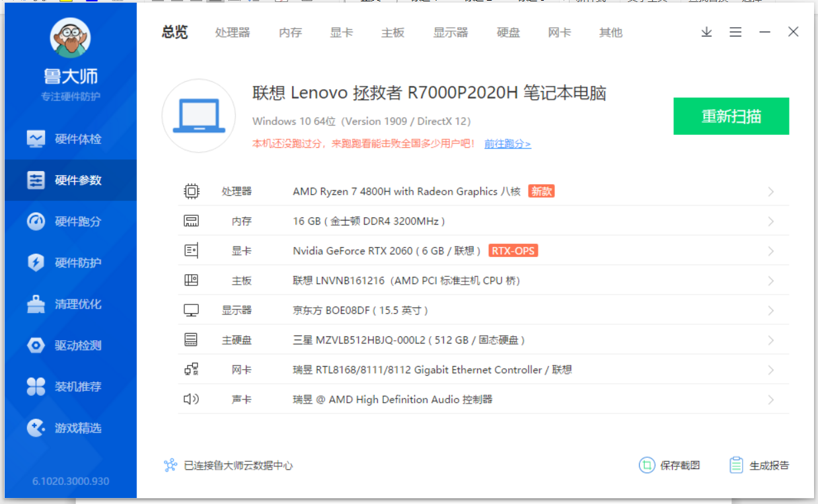This screenshot has height=504, width=818.
Task: Expand the 主板 row chevron
Action: pos(770,281)
